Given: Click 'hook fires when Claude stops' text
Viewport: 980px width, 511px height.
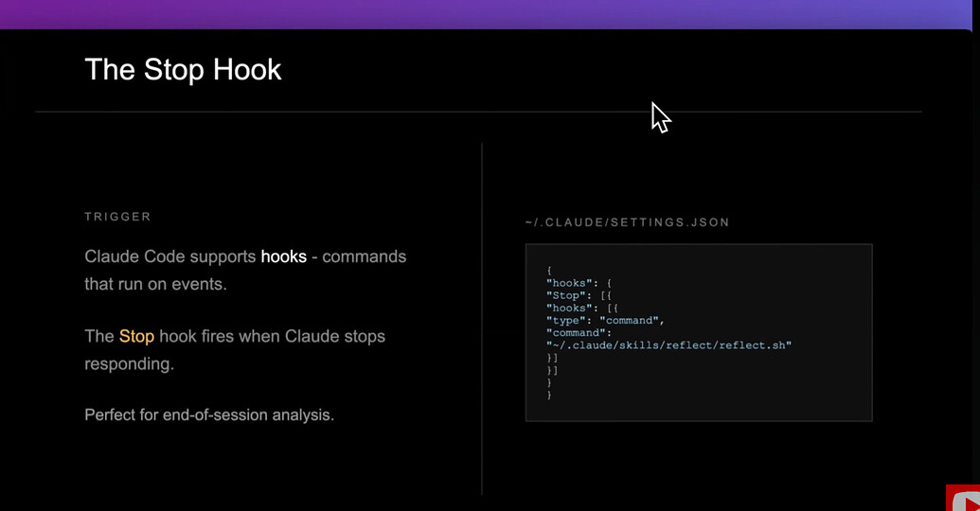Looking at the screenshot, I should click(x=272, y=337).
